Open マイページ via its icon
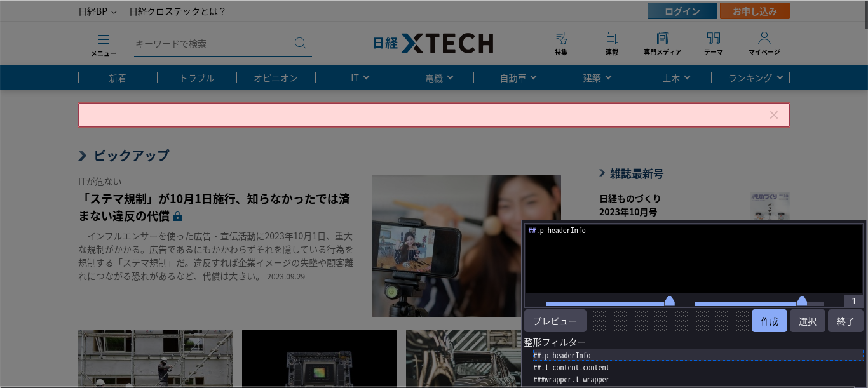The image size is (868, 388). click(764, 39)
